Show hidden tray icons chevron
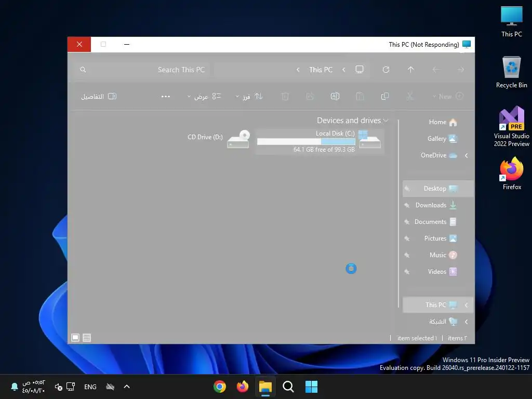The width and height of the screenshot is (532, 399). (127, 387)
